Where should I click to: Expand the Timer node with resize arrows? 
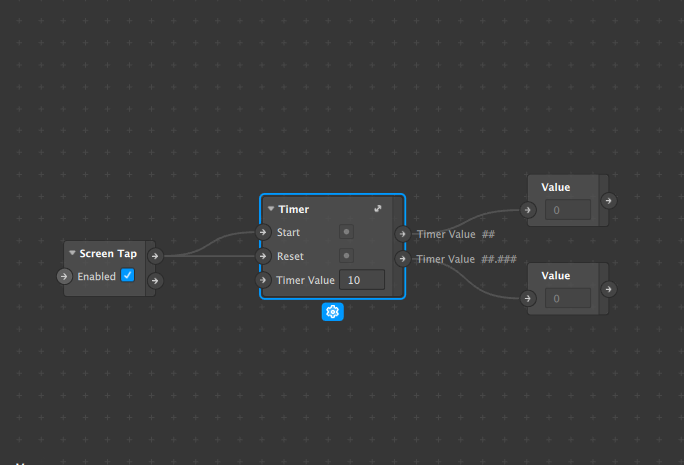coord(378,209)
